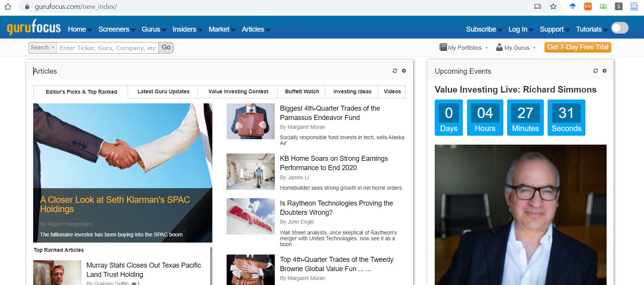Open Raytheon Technologies article link
644x285 pixels.
[336, 208]
